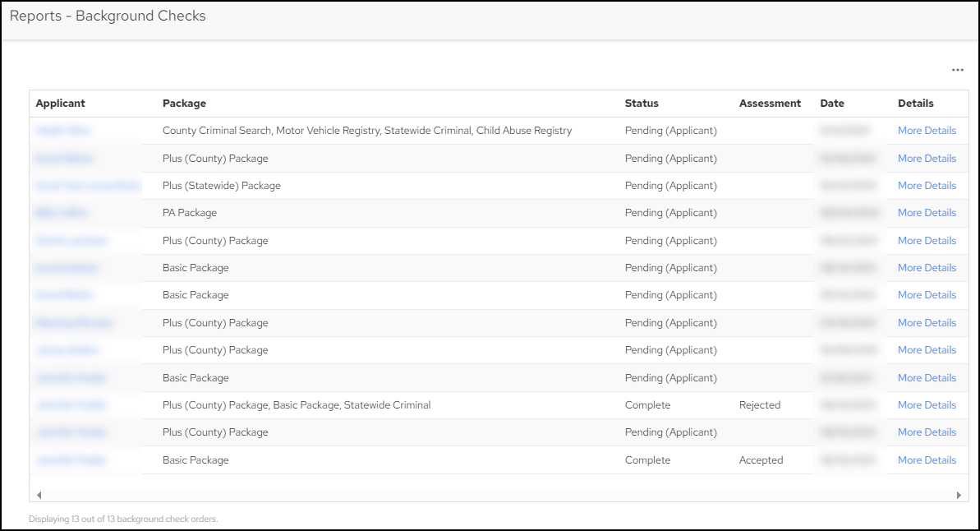Sort table by Status column header
This screenshot has width=980, height=531.
[x=642, y=104]
